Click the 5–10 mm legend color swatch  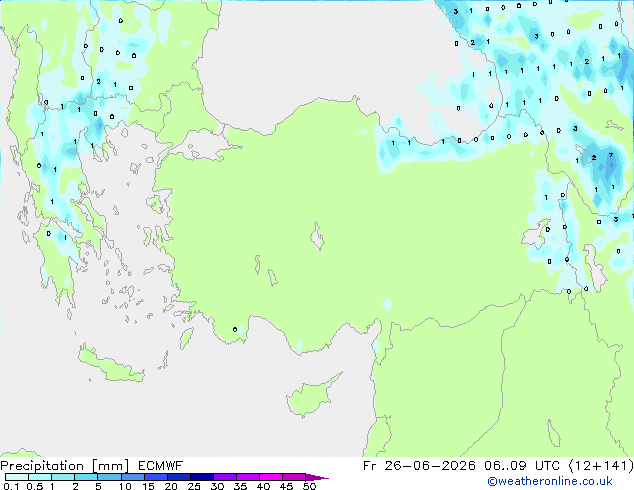point(109,477)
